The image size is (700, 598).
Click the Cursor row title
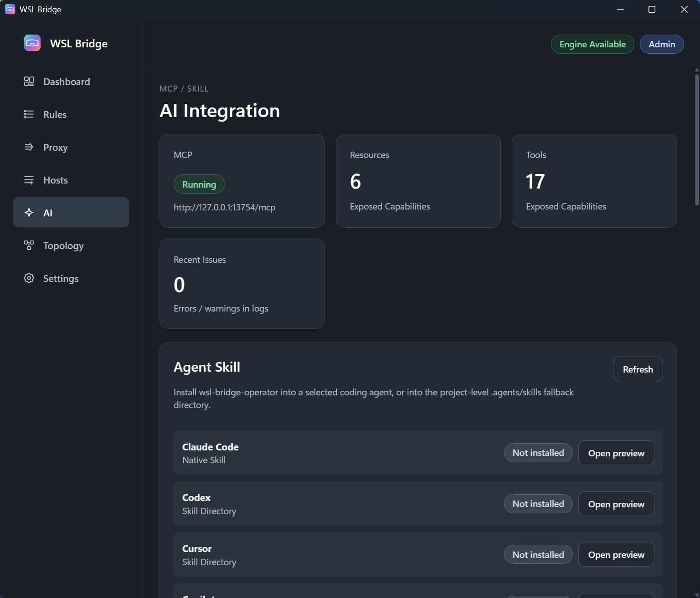point(197,548)
